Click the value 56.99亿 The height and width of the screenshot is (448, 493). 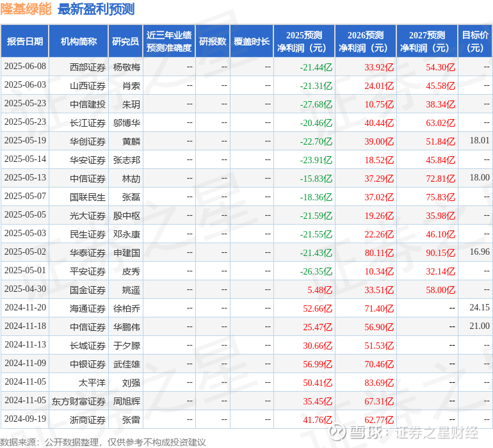click(x=318, y=364)
